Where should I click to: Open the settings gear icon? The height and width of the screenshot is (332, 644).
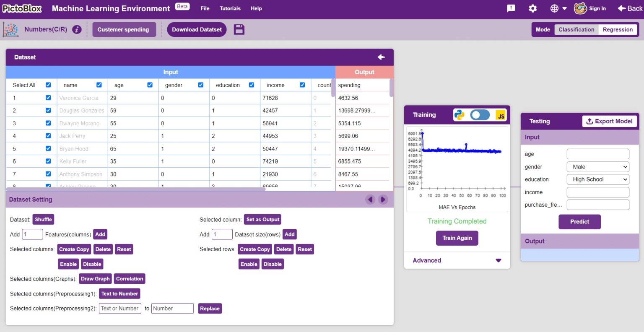pyautogui.click(x=532, y=8)
